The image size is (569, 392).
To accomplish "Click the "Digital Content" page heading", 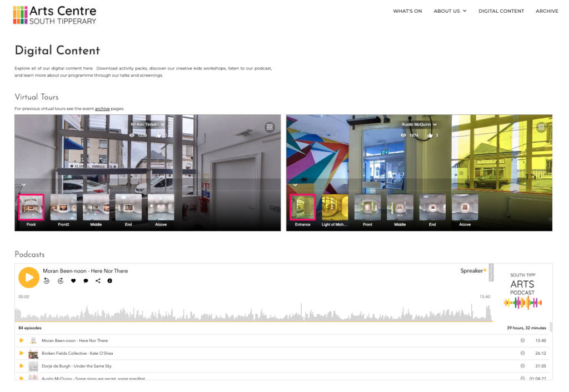I will click(57, 51).
